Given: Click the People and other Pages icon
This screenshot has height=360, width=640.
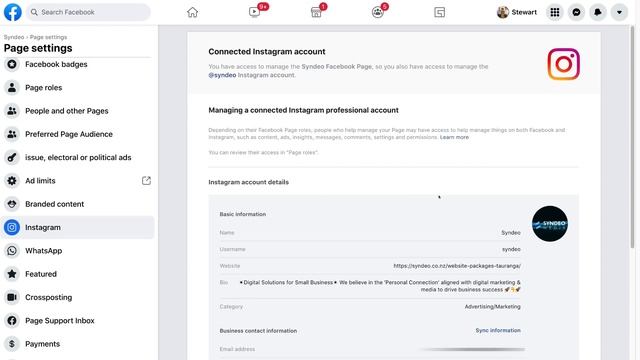Looking at the screenshot, I should [12, 111].
